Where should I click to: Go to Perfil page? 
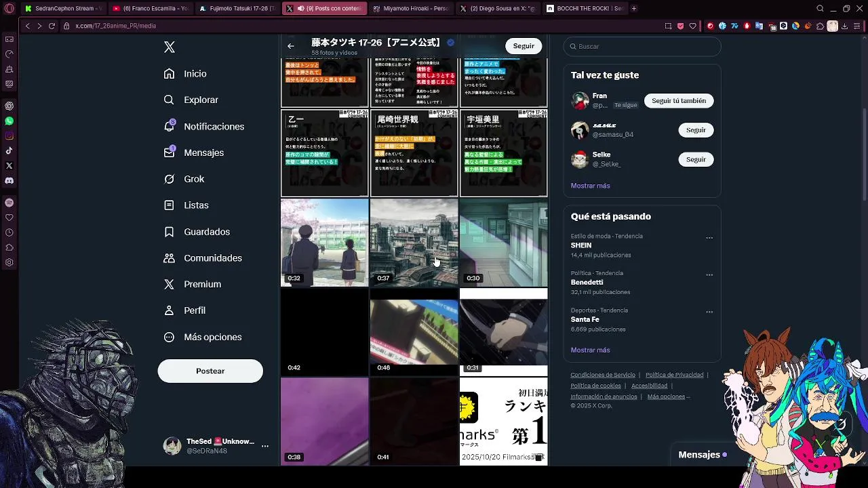click(x=184, y=310)
